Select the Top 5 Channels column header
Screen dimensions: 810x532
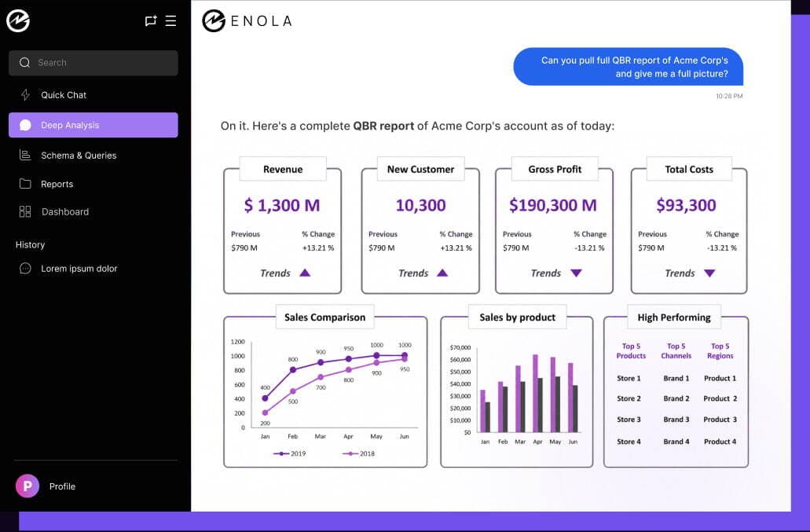tap(676, 350)
